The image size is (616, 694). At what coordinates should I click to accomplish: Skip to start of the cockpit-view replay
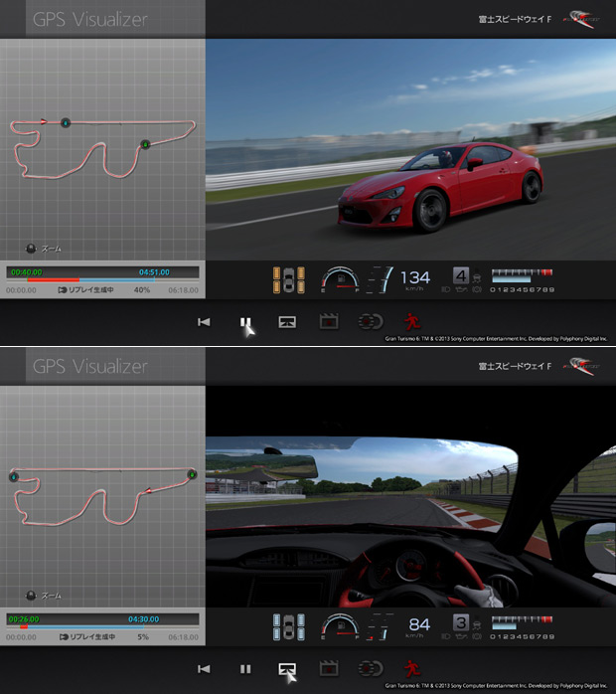tap(204, 669)
